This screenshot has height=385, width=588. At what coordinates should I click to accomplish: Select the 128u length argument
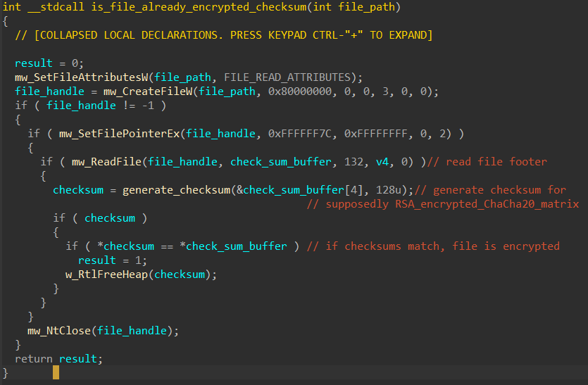389,190
